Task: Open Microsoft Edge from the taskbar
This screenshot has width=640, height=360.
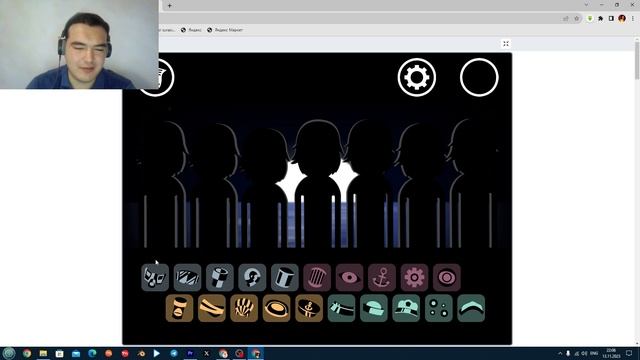Action: pos(92,353)
